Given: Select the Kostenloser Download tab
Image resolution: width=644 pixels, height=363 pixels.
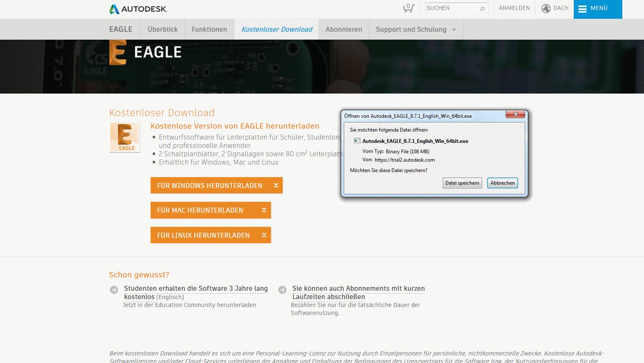Looking at the screenshot, I should coord(277,29).
